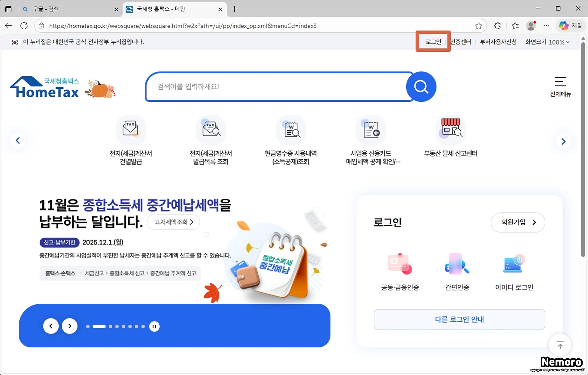The height and width of the screenshot is (375, 588).
Task: Open 현금영수증 사용내역 조회 icon
Action: (291, 131)
